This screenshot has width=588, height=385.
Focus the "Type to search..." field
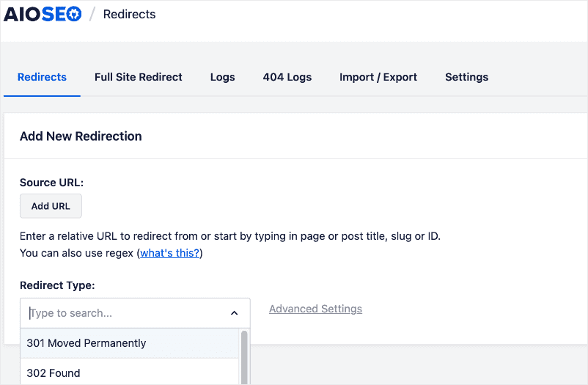[x=125, y=313]
